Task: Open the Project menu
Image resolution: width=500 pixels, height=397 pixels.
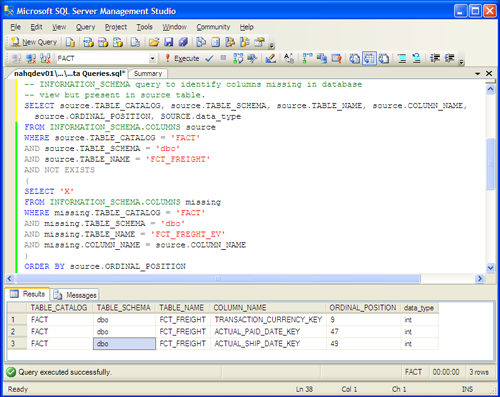Action: coord(116,27)
